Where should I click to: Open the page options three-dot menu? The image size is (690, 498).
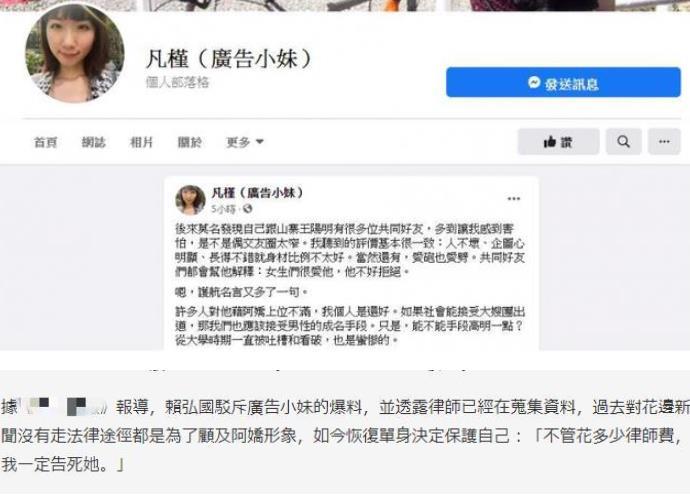tap(664, 142)
